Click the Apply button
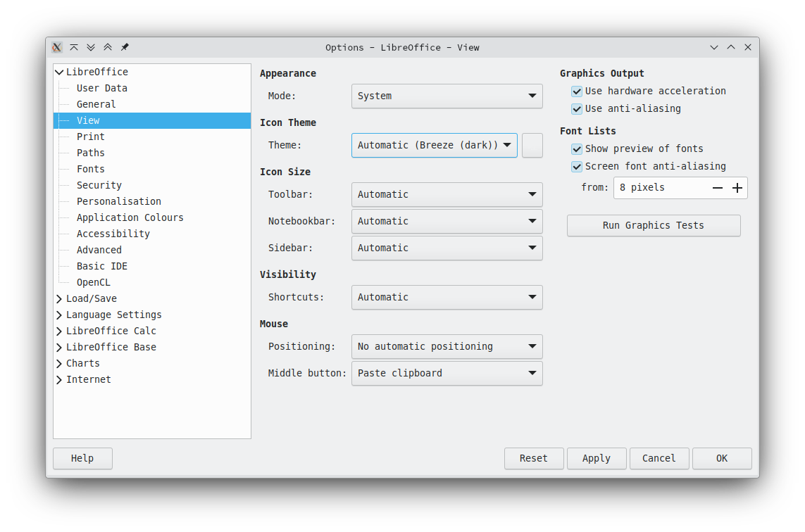Image resolution: width=805 pixels, height=532 pixels. 597,459
